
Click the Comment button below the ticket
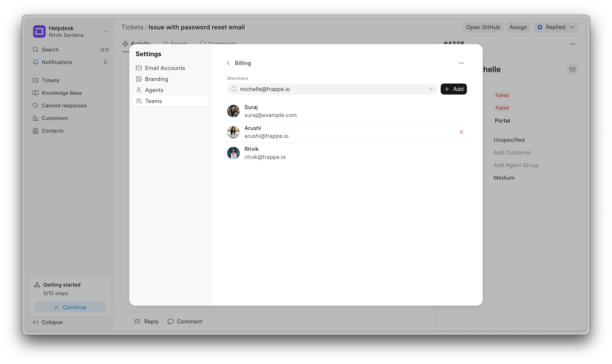[185, 322]
